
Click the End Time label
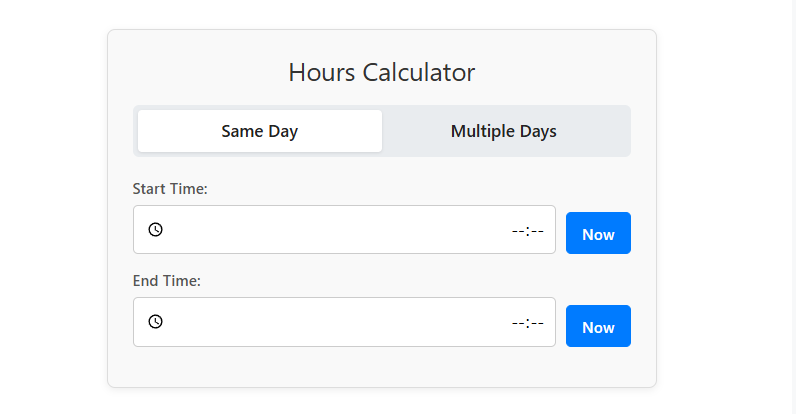pos(167,281)
